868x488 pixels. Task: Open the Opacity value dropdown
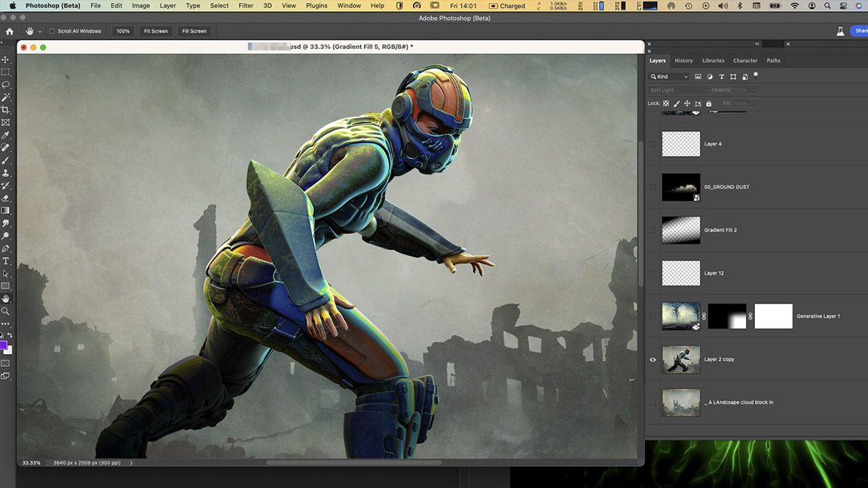coord(753,90)
